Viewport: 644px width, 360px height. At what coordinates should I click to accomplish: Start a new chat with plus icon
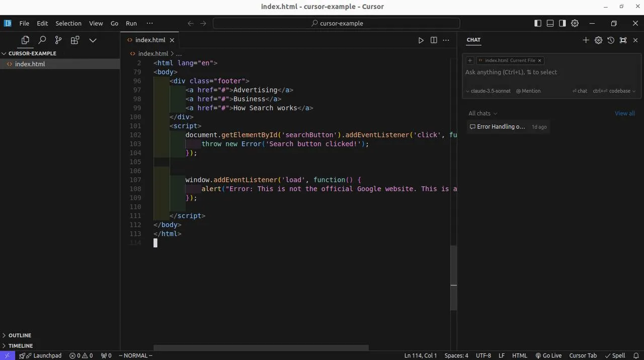click(586, 40)
